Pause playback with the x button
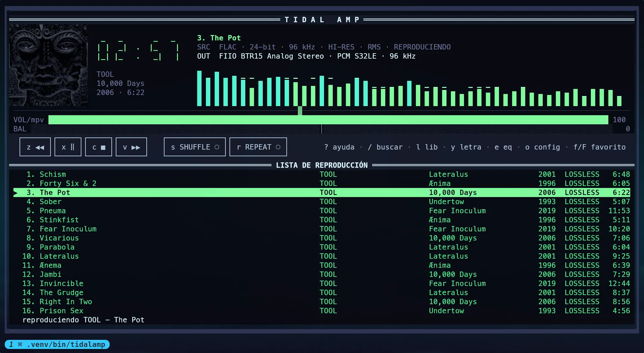The width and height of the screenshot is (644, 353). [x=68, y=147]
